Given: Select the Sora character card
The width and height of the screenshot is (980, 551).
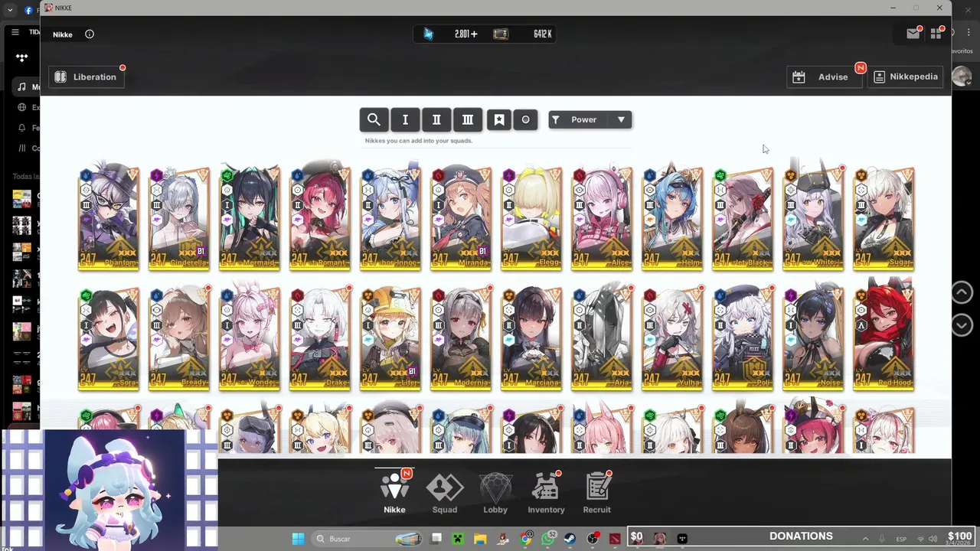Looking at the screenshot, I should click(109, 339).
